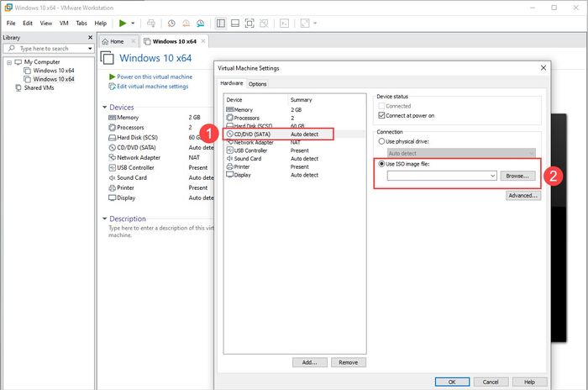The image size is (588, 390).
Task: Open the File menu
Action: coord(11,24)
